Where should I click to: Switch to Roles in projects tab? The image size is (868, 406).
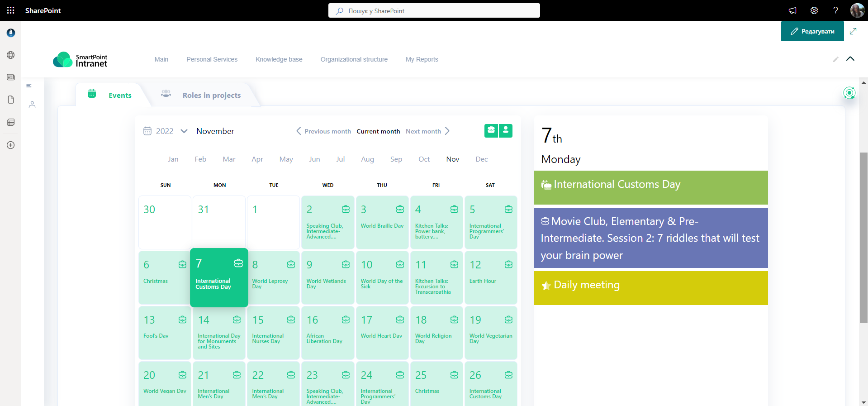pyautogui.click(x=211, y=95)
